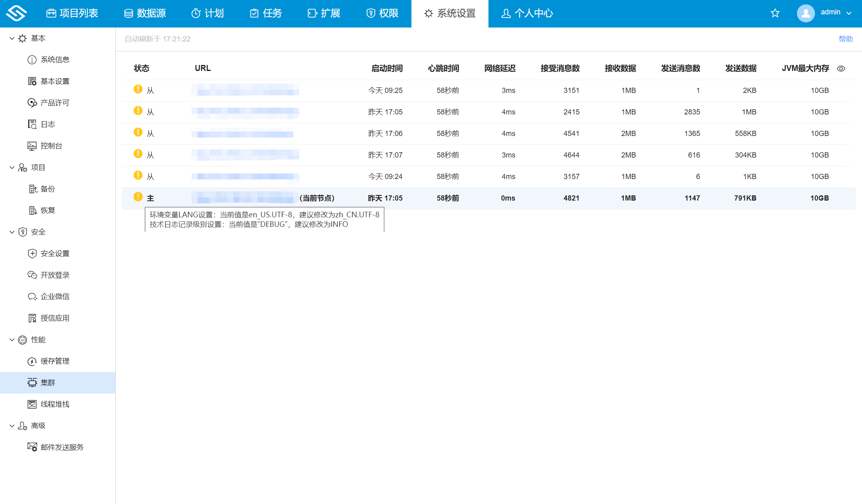Toggle column visibility with the eye icon

[841, 68]
